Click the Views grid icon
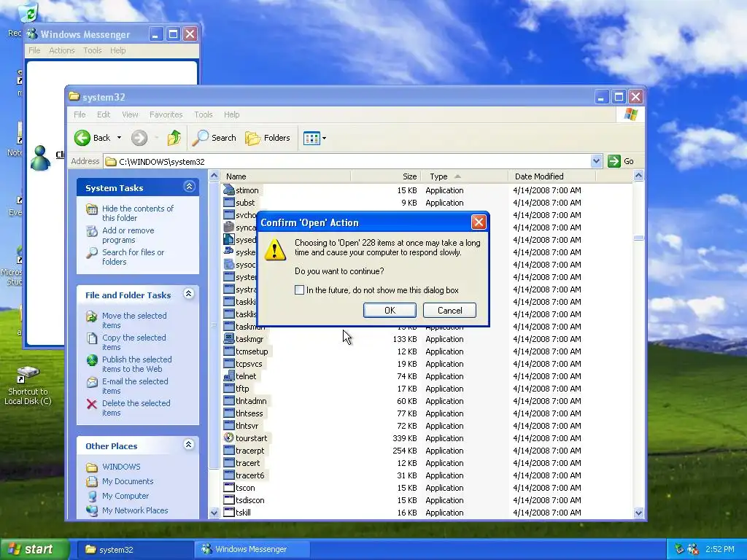 click(311, 139)
